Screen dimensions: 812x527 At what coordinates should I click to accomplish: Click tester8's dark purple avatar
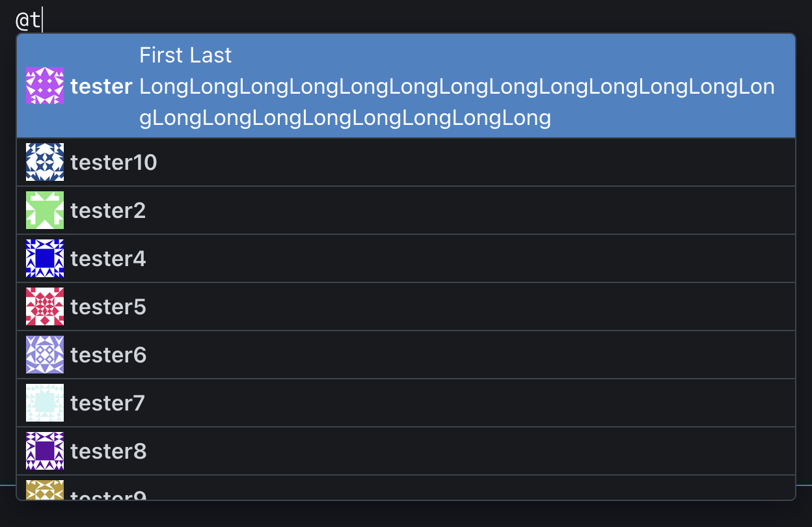pyautogui.click(x=45, y=451)
